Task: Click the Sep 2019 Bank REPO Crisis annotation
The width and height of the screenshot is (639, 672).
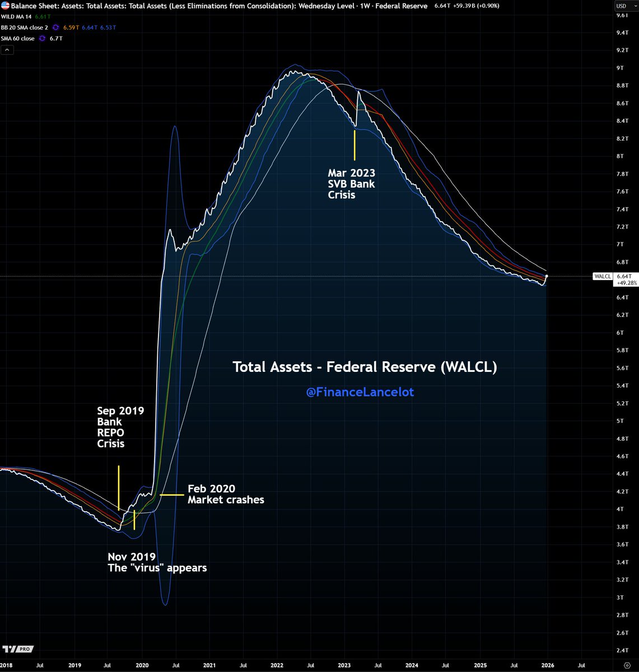Action: [120, 427]
